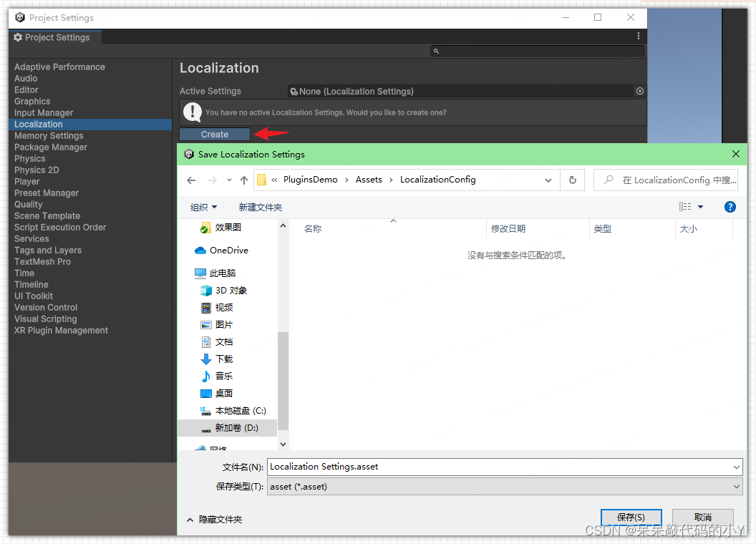
Task: Open Memory Settings category
Action: pos(49,136)
